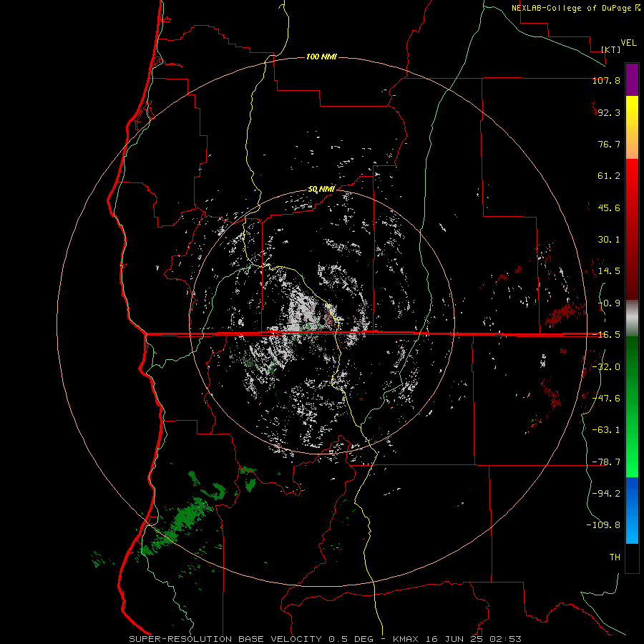Viewport: 644px width, 644px height.
Task: Click the SUPER-RESOLUTION BASE VELOCITY caption text
Action: pyautogui.click(x=225, y=639)
